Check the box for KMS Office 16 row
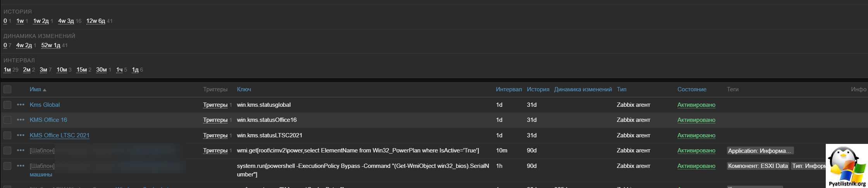Screen dimensions: 868x188 tap(7, 120)
